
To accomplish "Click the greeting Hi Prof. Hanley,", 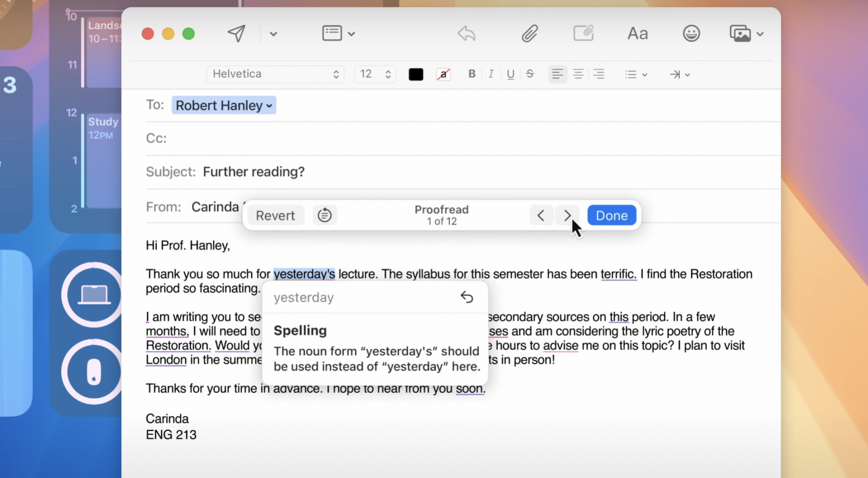I will [x=188, y=245].
